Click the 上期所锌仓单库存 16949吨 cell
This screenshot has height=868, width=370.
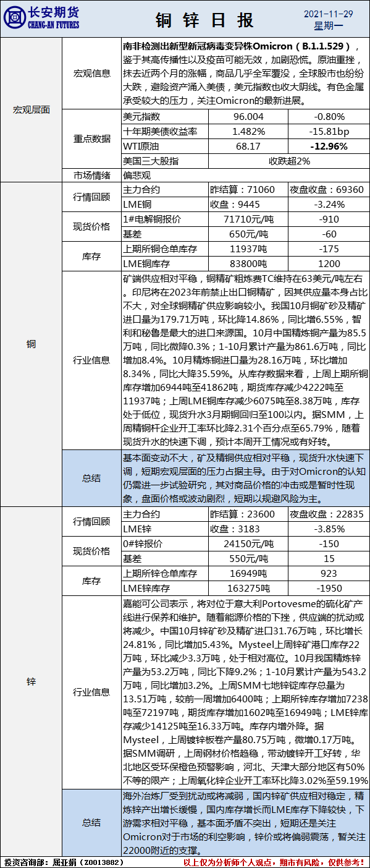[248, 574]
